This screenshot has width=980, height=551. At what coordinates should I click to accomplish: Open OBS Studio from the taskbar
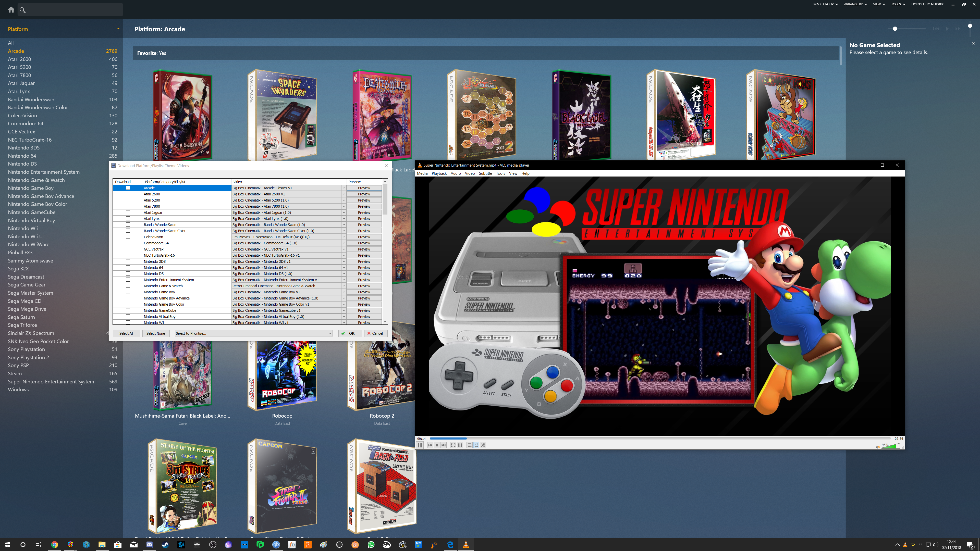[x=213, y=545]
